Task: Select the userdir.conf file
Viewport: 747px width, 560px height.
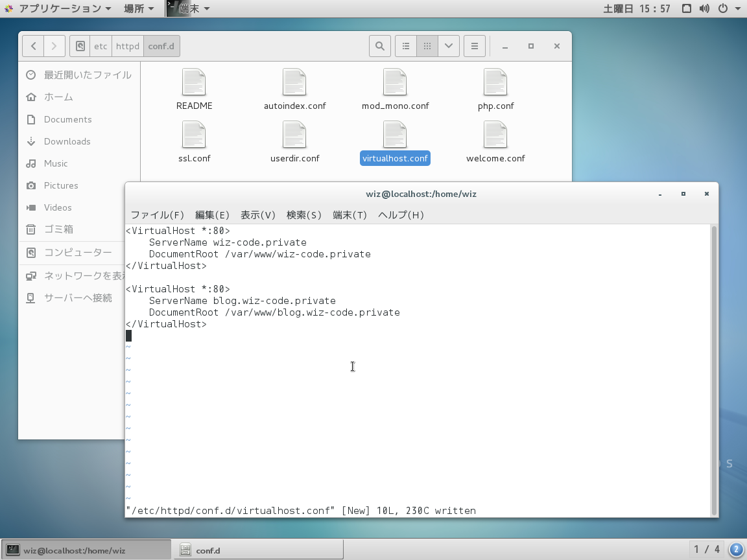Action: pyautogui.click(x=294, y=143)
